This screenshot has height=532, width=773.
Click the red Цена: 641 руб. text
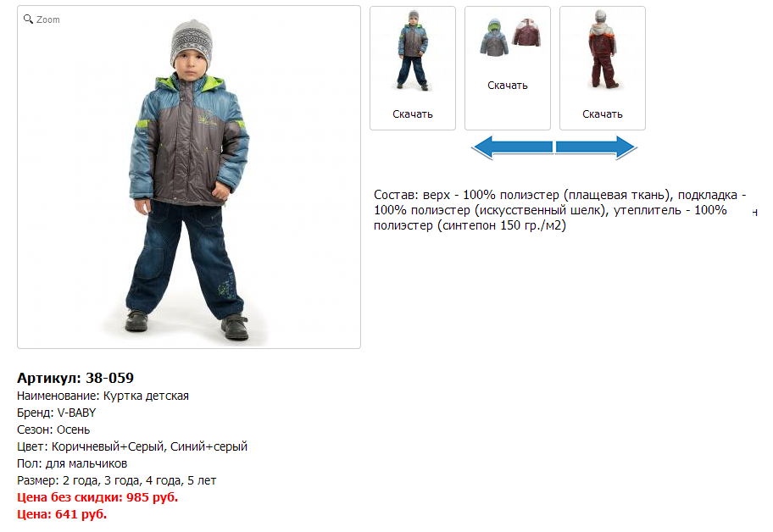(62, 514)
